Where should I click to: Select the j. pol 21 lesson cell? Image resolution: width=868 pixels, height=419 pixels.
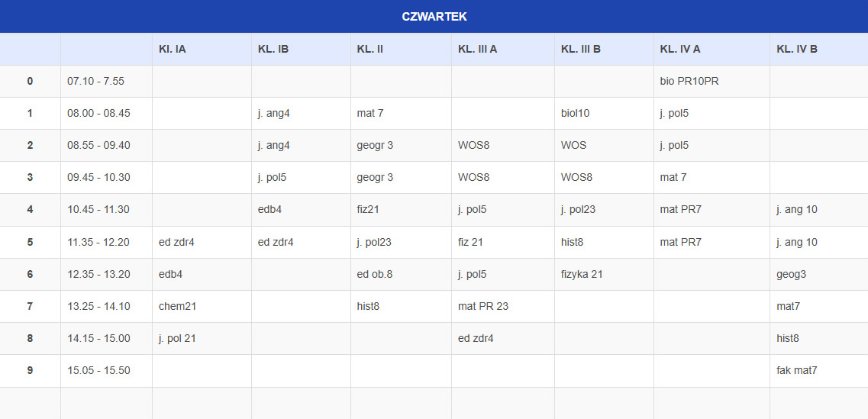pyautogui.click(x=177, y=338)
